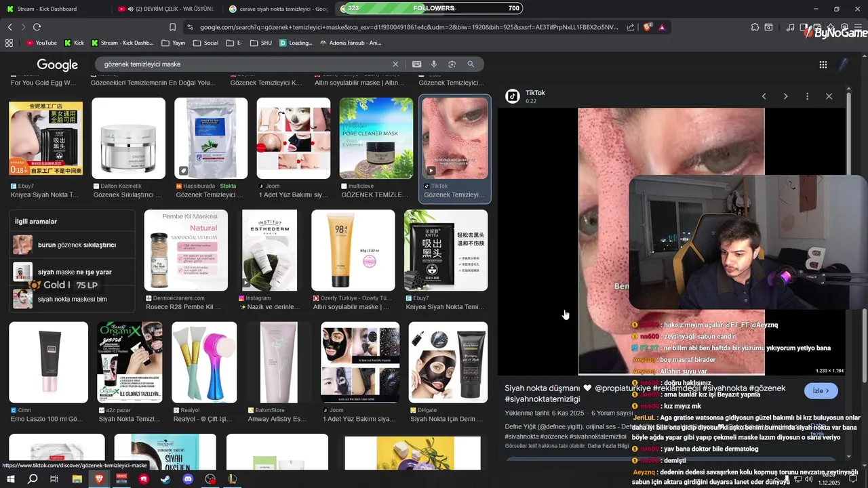Image resolution: width=868 pixels, height=488 pixels.
Task: Click the Google logo
Action: coord(58,65)
